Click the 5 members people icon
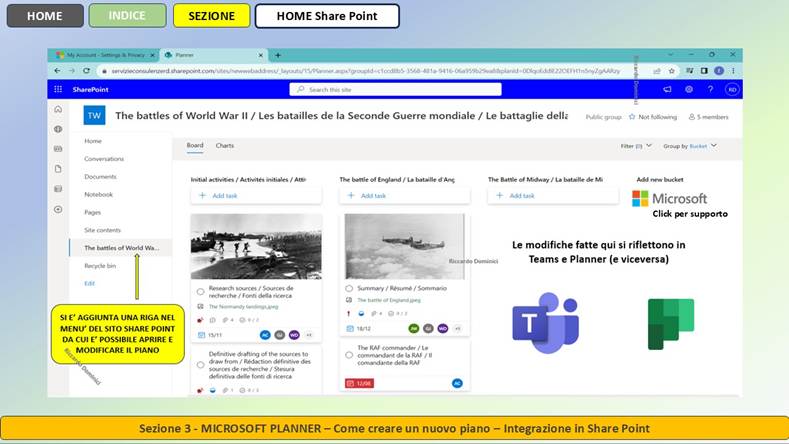The width and height of the screenshot is (789, 444). 692,117
